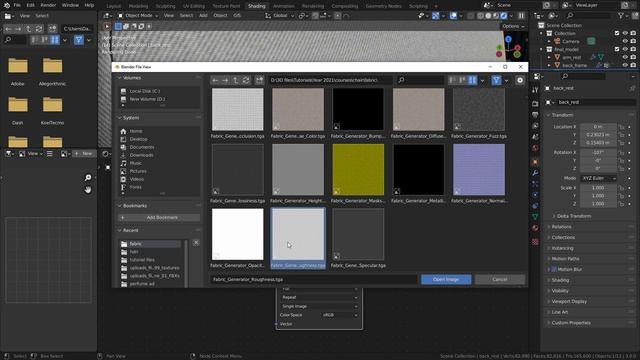Open the Modifier properties wrench tab
Screen dimensions: 640x360
pos(535,173)
